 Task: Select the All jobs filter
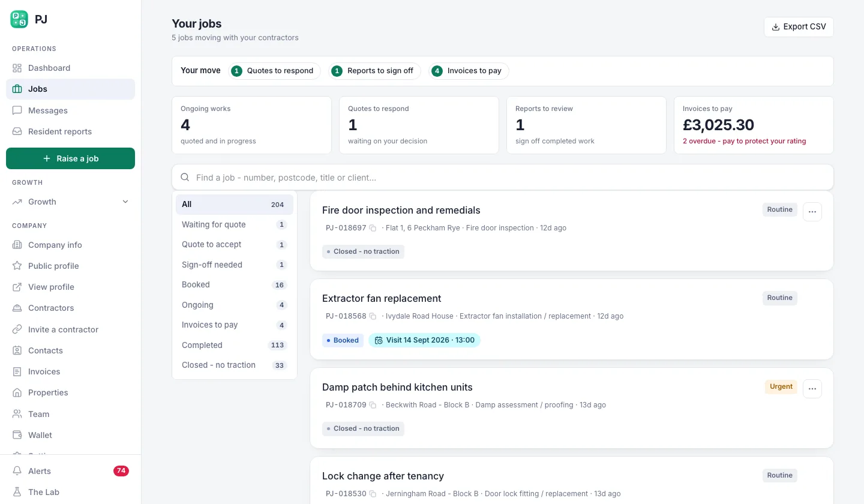[235, 205]
